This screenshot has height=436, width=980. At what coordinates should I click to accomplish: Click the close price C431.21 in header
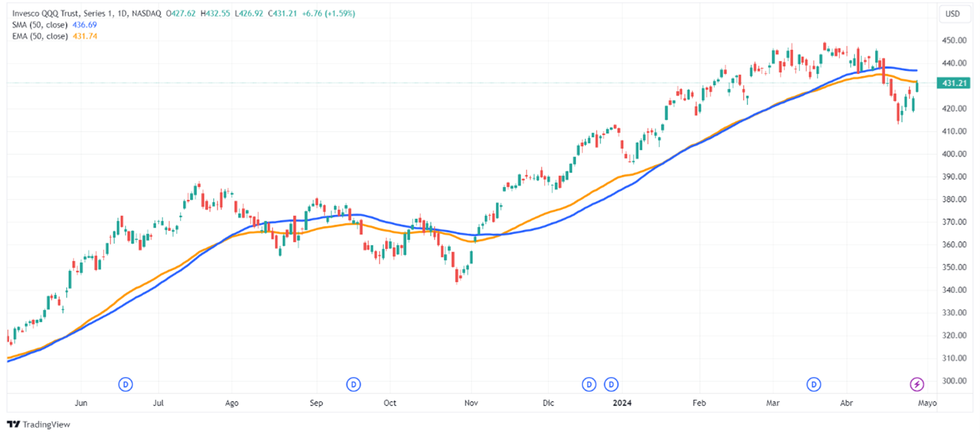[x=282, y=13]
